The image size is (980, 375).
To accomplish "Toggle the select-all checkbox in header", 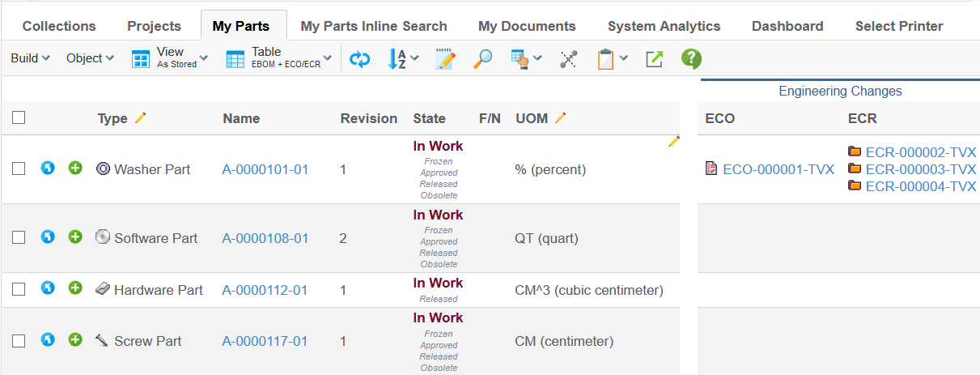I will (x=19, y=118).
